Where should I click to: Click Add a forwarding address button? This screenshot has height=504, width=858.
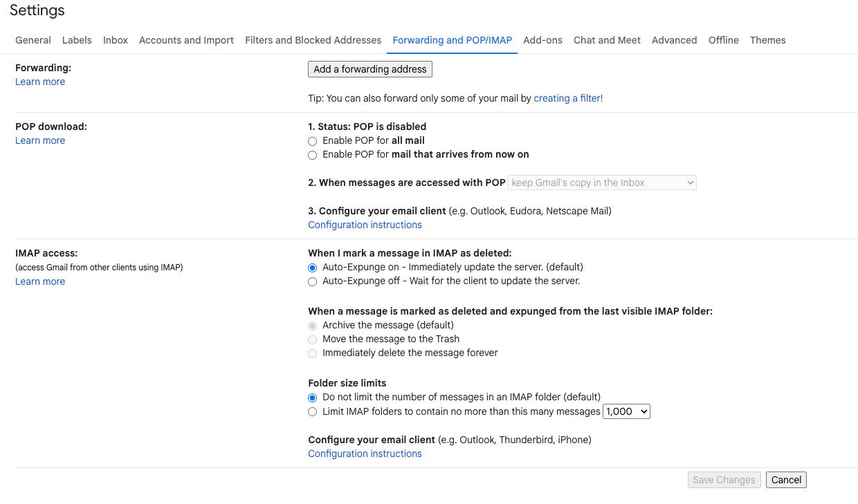(369, 69)
